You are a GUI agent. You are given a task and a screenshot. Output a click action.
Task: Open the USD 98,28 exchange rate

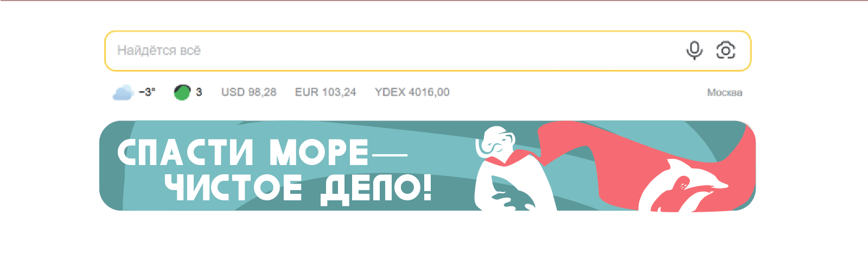pos(249,92)
